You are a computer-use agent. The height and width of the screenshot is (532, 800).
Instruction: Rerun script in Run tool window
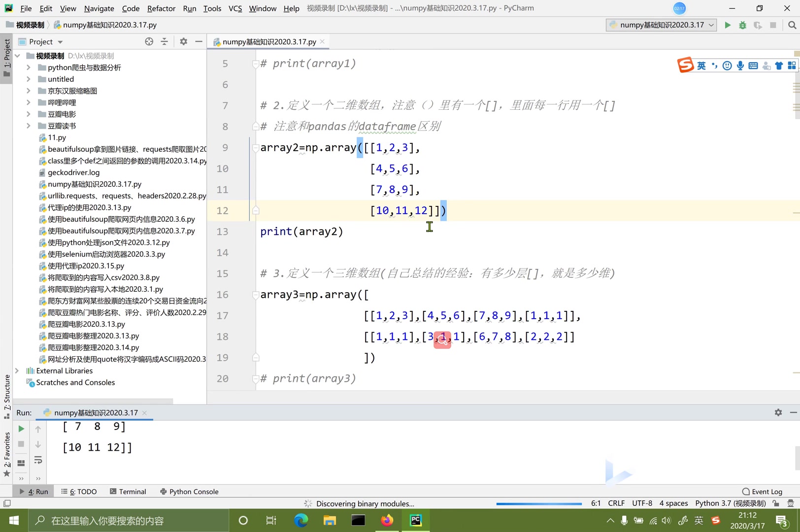(x=21, y=429)
